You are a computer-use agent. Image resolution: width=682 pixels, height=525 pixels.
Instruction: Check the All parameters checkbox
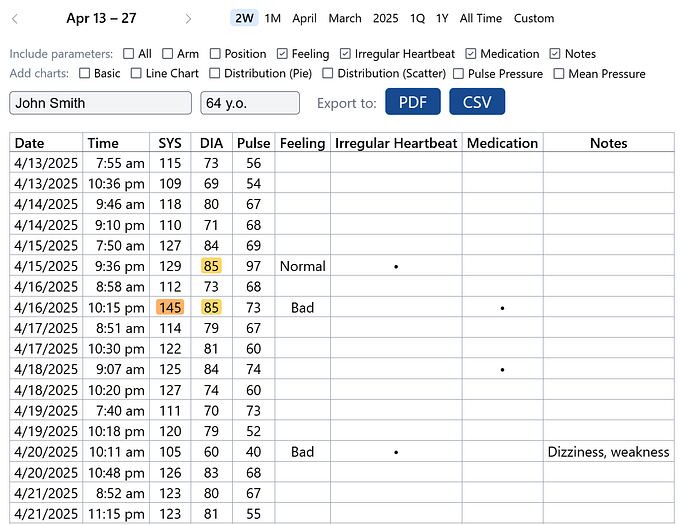pos(129,54)
